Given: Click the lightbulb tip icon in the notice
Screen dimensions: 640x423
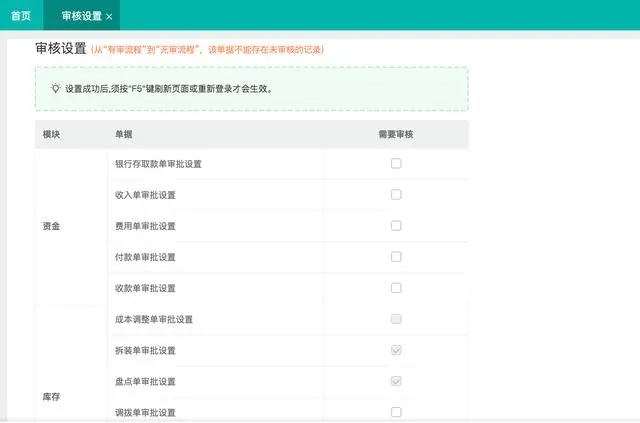Looking at the screenshot, I should pyautogui.click(x=56, y=88).
